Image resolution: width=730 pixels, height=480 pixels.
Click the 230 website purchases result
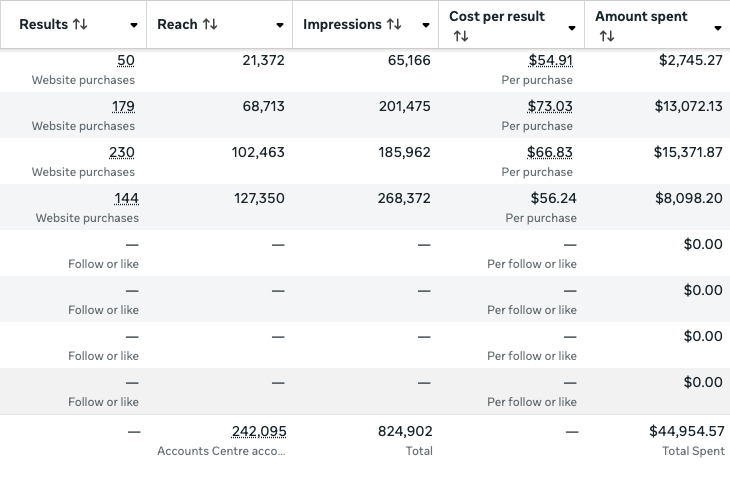[x=122, y=153]
